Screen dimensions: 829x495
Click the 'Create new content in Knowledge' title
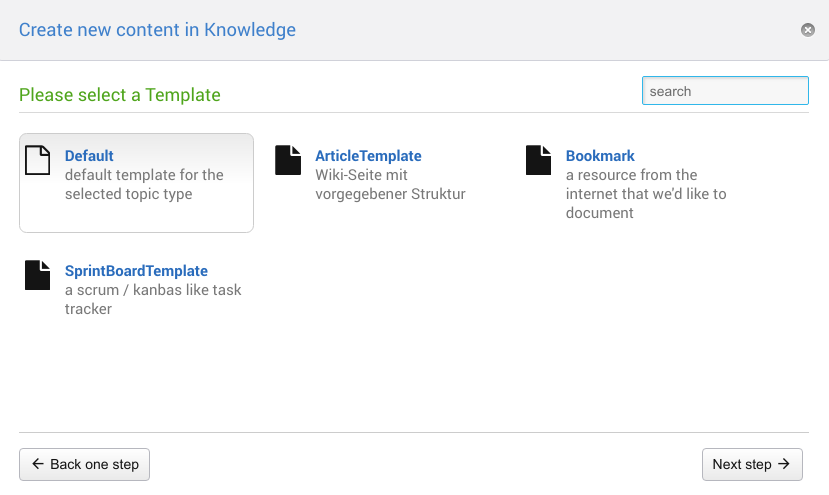(157, 30)
